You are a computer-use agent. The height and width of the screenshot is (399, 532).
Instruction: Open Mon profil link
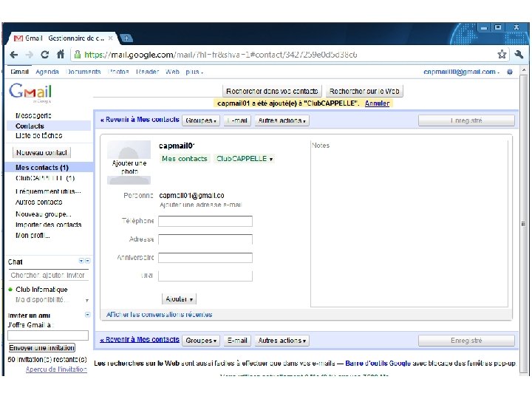pyautogui.click(x=33, y=236)
